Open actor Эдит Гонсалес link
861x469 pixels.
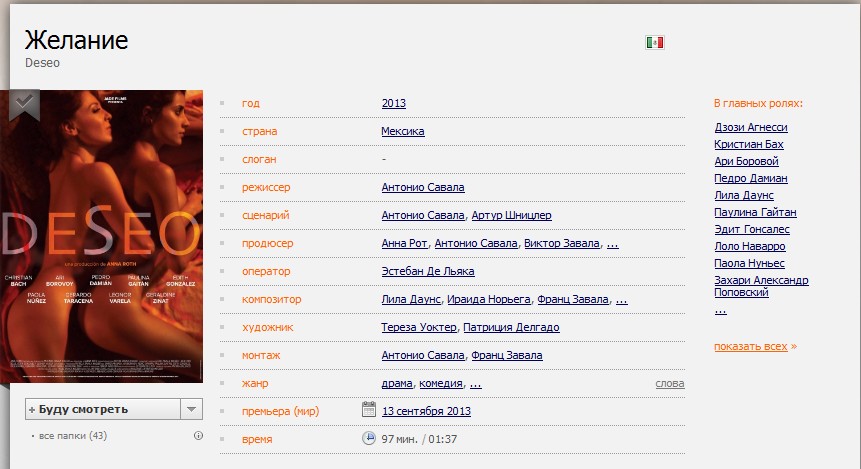click(x=752, y=230)
